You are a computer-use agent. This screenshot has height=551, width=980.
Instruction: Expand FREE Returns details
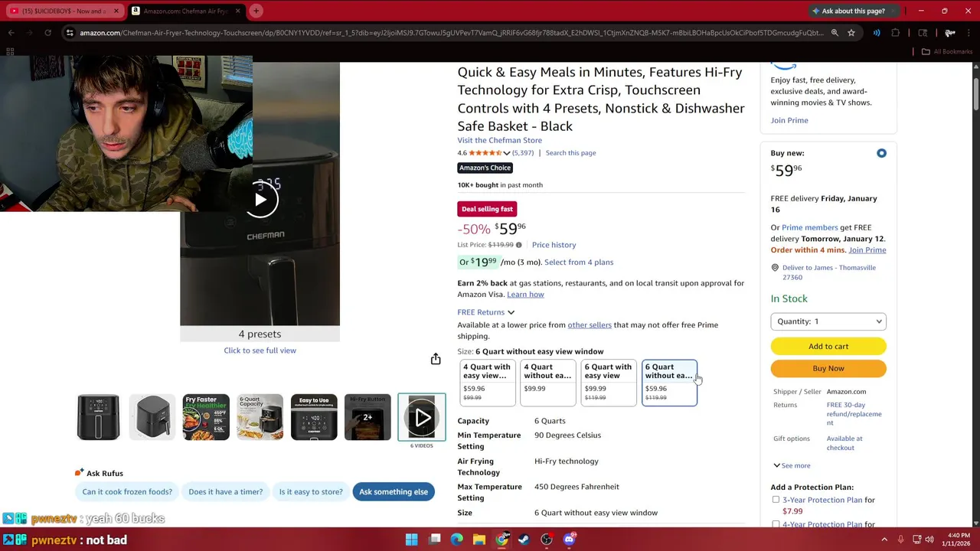486,312
